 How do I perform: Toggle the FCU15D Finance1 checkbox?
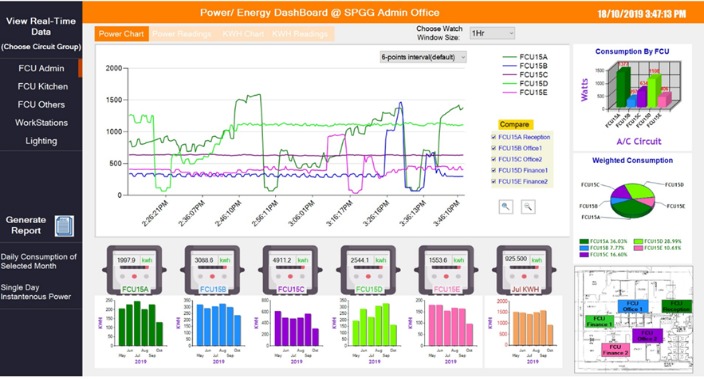click(494, 171)
